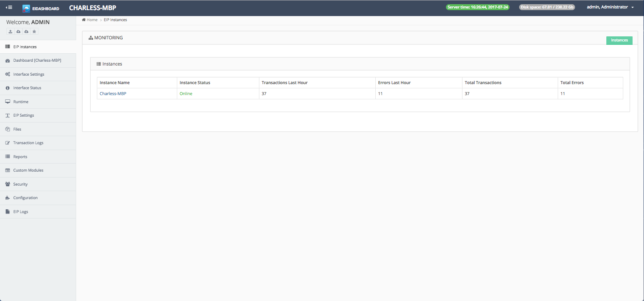Click the upload icon under Welcome, ADMIN
The height and width of the screenshot is (301, 644).
pos(11,32)
